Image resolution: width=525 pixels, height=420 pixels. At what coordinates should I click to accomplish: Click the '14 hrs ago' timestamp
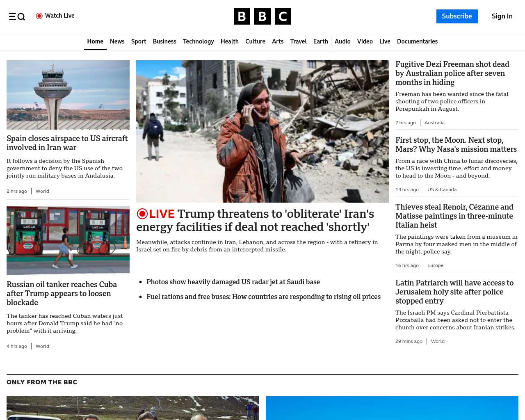click(407, 189)
